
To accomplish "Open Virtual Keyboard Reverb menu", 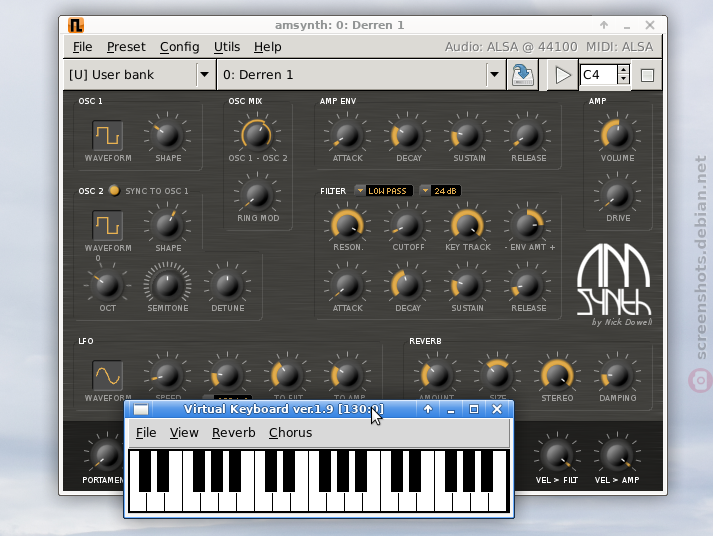I will (234, 432).
